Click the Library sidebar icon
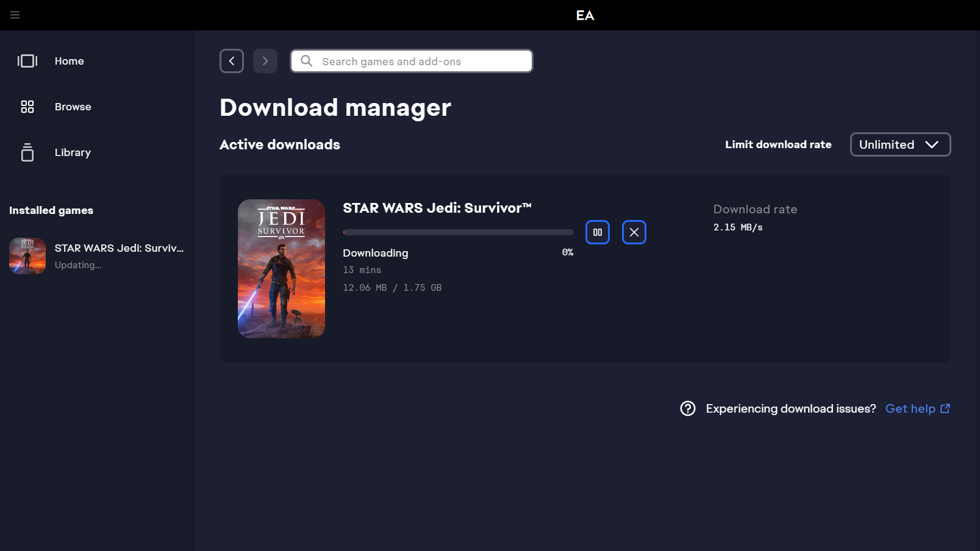This screenshot has height=551, width=980. click(27, 152)
